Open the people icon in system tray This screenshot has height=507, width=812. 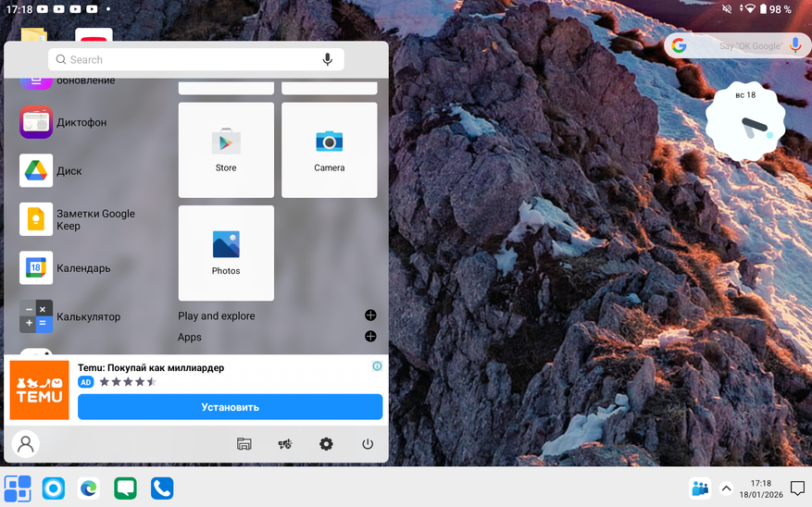point(700,488)
